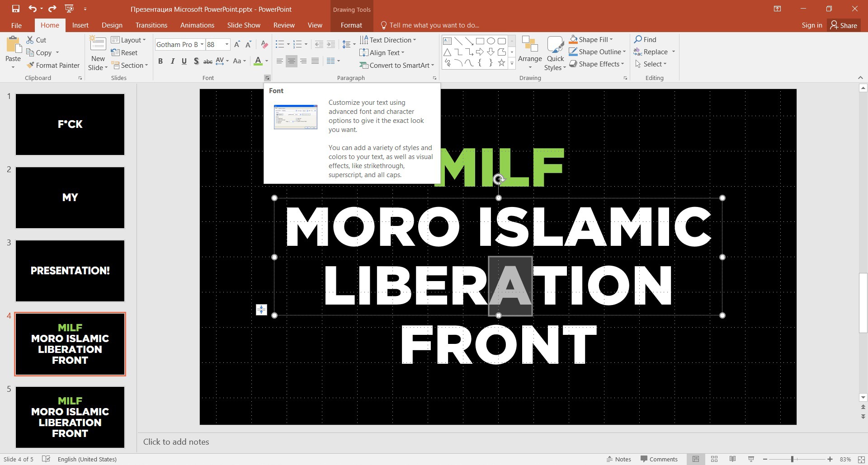
Task: Switch to Reading View in status bar
Action: coord(732,459)
